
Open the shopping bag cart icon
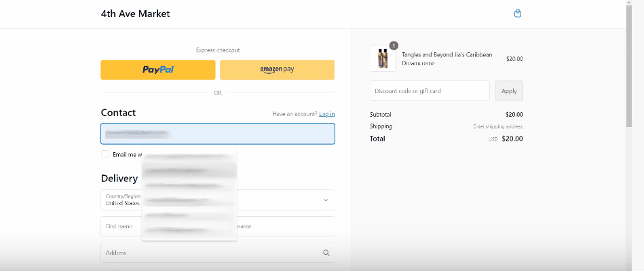[x=518, y=14]
